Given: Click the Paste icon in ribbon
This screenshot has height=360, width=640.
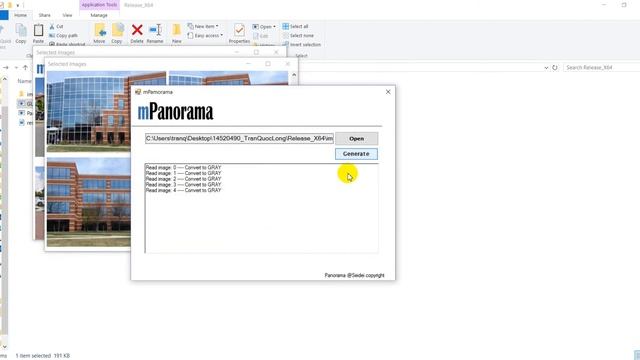Looking at the screenshot, I should pyautogui.click(x=38, y=33).
